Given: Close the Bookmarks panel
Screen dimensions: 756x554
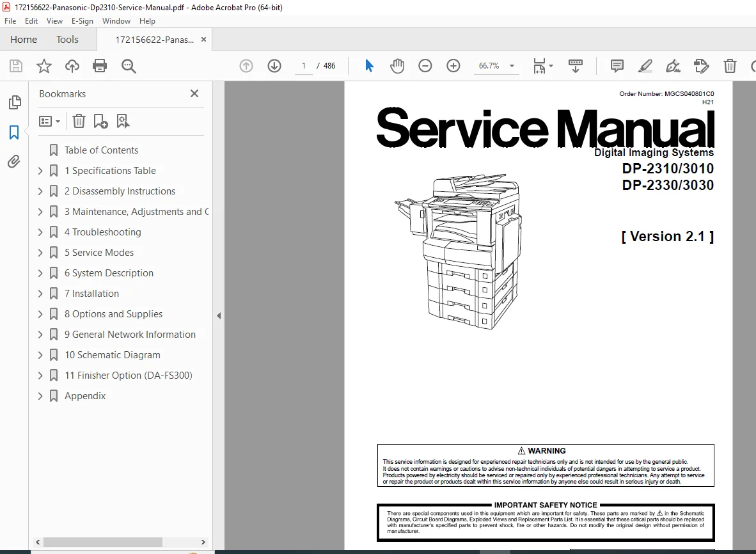Looking at the screenshot, I should tap(194, 93).
